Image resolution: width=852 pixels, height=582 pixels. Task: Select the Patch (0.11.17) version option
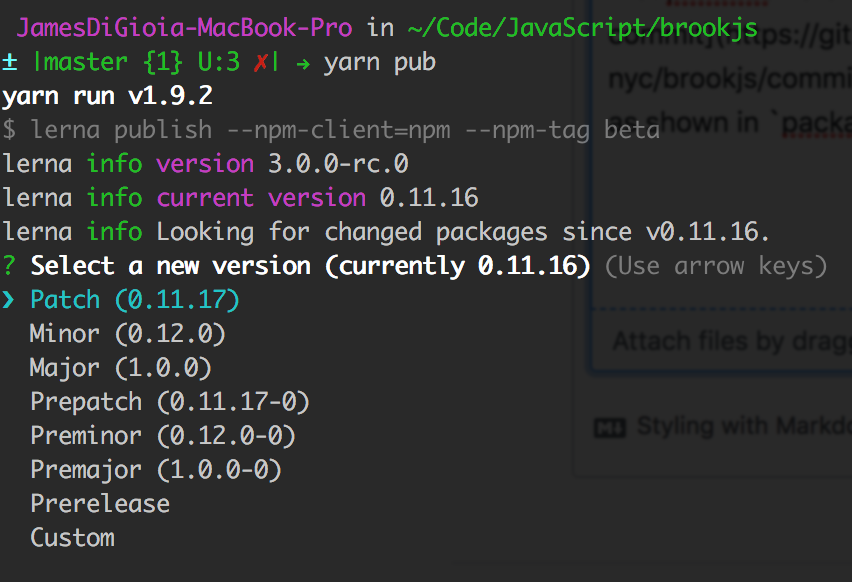click(135, 300)
